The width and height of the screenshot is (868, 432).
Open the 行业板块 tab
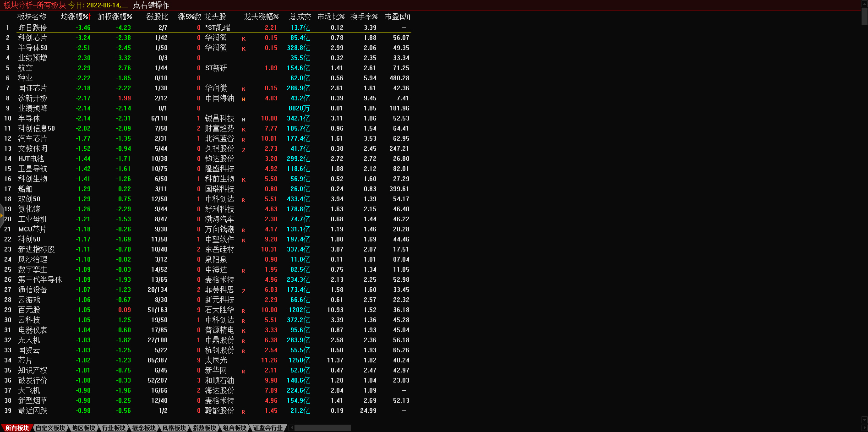click(x=114, y=428)
